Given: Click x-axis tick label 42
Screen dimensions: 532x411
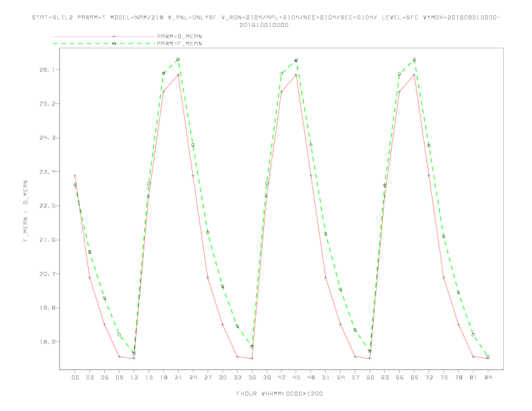Looking at the screenshot, I should [281, 377].
